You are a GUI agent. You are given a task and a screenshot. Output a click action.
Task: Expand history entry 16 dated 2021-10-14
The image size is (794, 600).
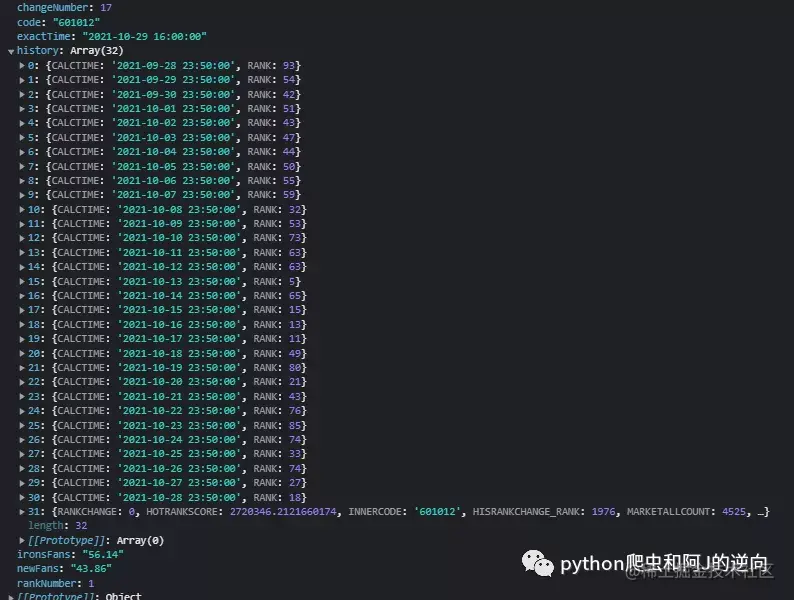(x=22, y=296)
